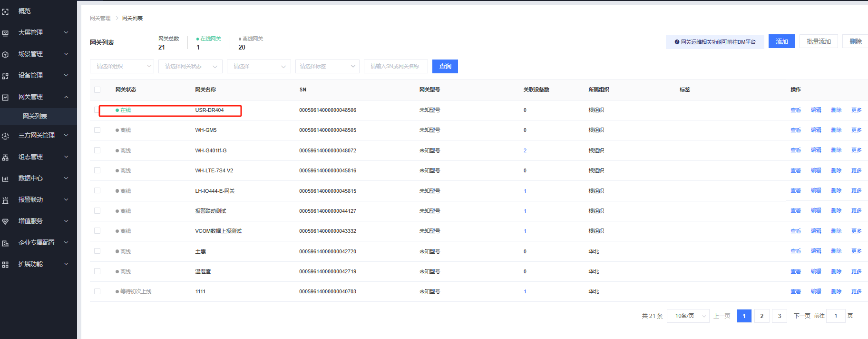Open the 请选择网关状态 status dropdown
Image resolution: width=868 pixels, height=339 pixels.
point(190,67)
